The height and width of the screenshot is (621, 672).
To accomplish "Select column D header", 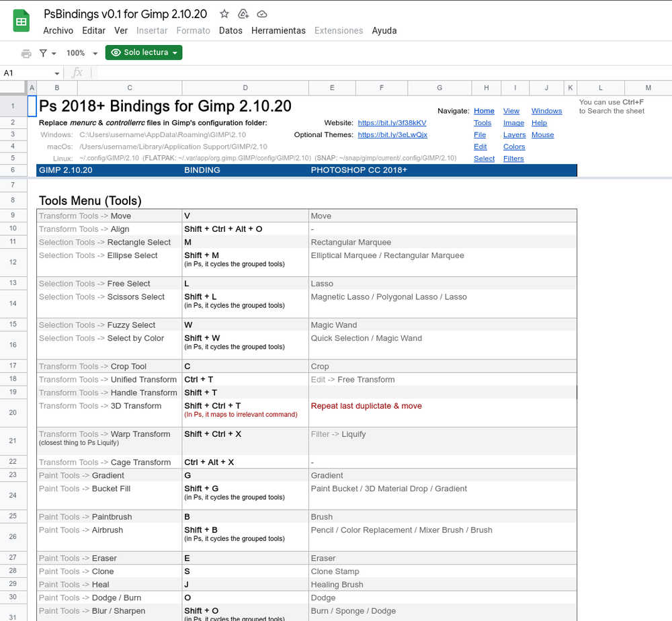I will click(x=245, y=88).
